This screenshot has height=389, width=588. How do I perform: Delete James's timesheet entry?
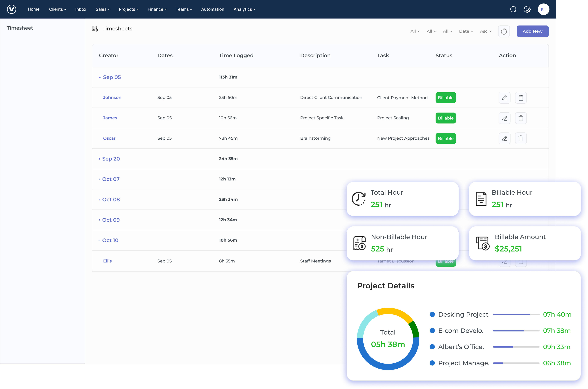click(521, 118)
